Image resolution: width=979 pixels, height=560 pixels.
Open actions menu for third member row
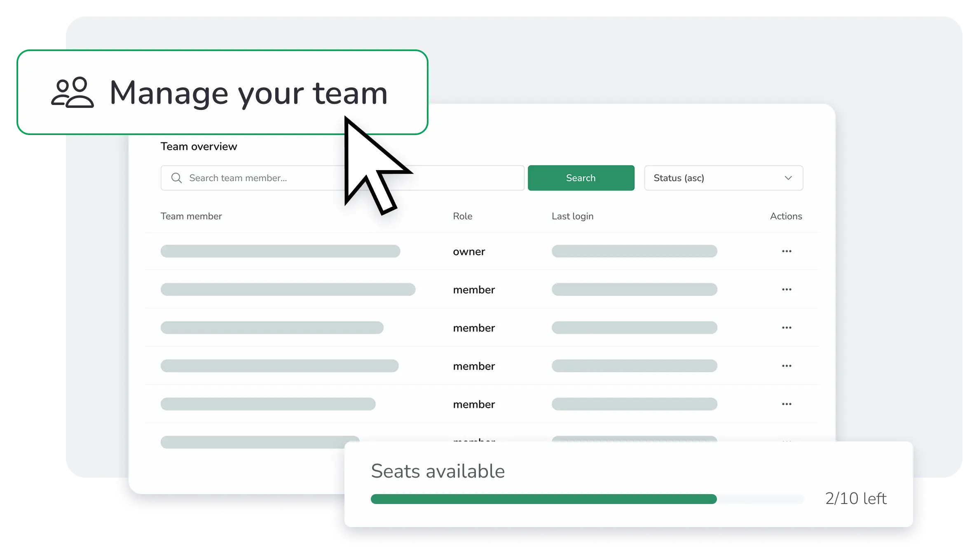[x=787, y=366]
